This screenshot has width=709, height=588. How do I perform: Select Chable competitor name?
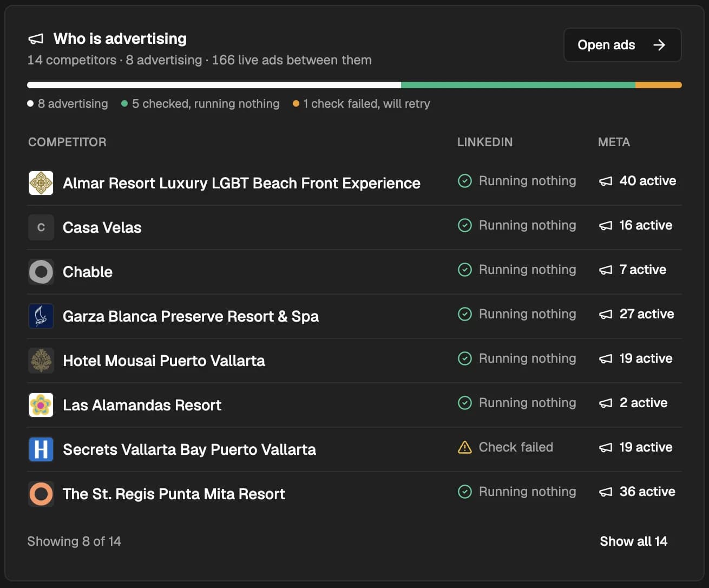pos(88,272)
